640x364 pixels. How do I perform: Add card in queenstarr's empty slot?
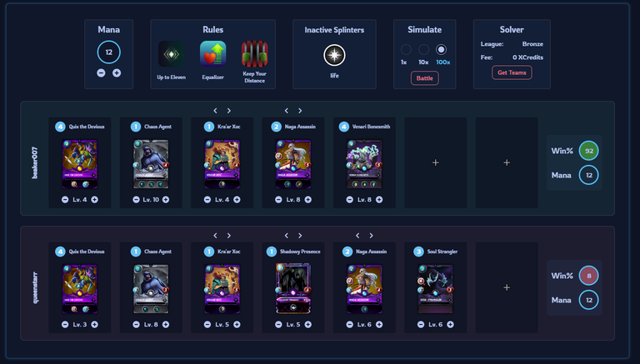[x=507, y=287]
